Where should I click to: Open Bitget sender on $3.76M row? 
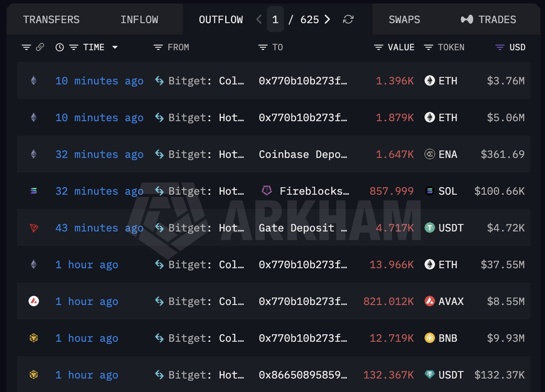click(x=199, y=81)
